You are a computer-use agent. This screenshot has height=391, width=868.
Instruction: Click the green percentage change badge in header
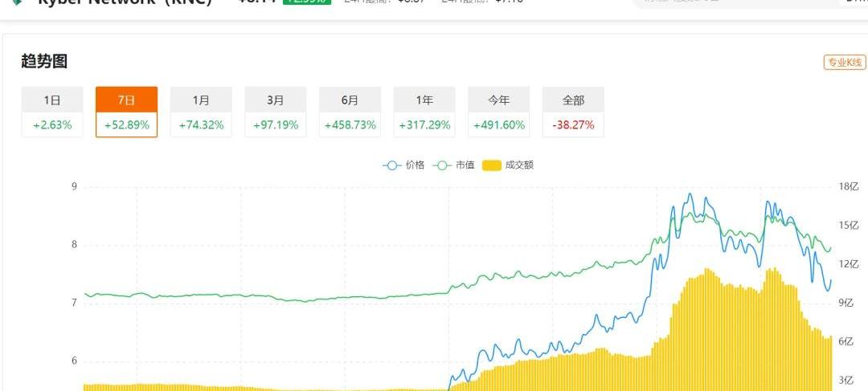click(306, 2)
